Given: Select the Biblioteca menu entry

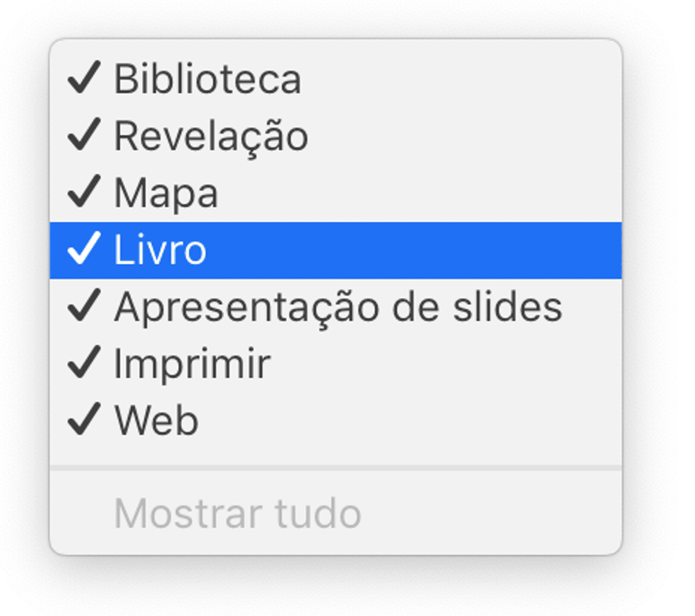Looking at the screenshot, I should (x=336, y=79).
